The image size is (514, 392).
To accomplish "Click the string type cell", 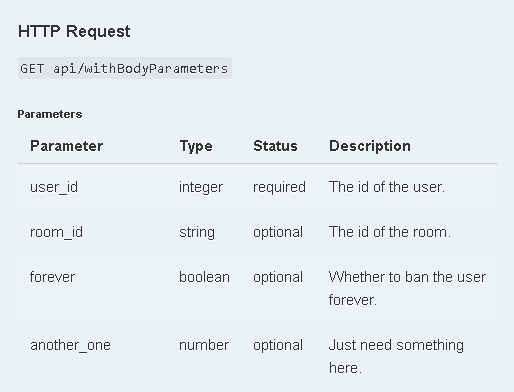I will pyautogui.click(x=197, y=232).
